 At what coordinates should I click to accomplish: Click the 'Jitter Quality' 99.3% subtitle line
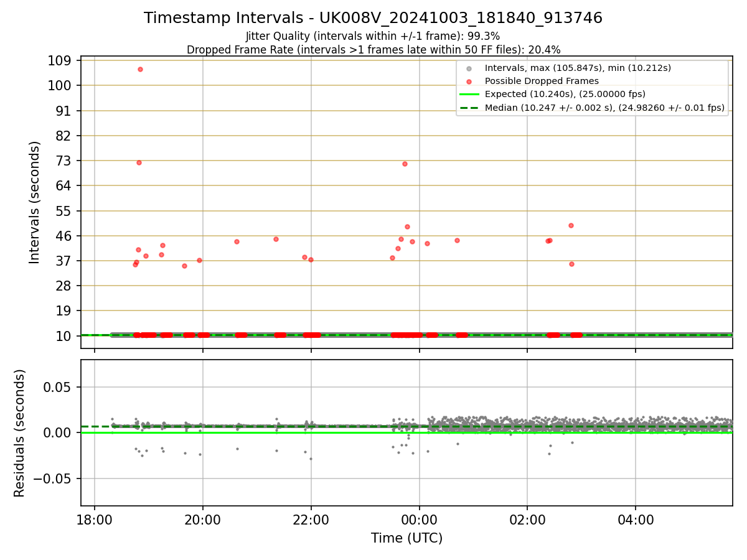coord(373,36)
